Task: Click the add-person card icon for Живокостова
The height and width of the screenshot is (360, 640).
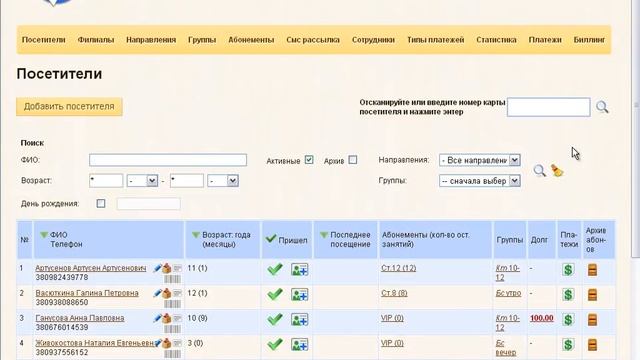Action: (x=300, y=344)
